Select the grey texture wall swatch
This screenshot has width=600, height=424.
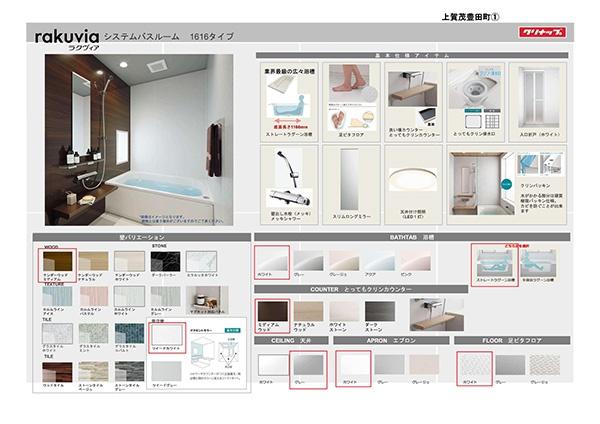point(165,297)
